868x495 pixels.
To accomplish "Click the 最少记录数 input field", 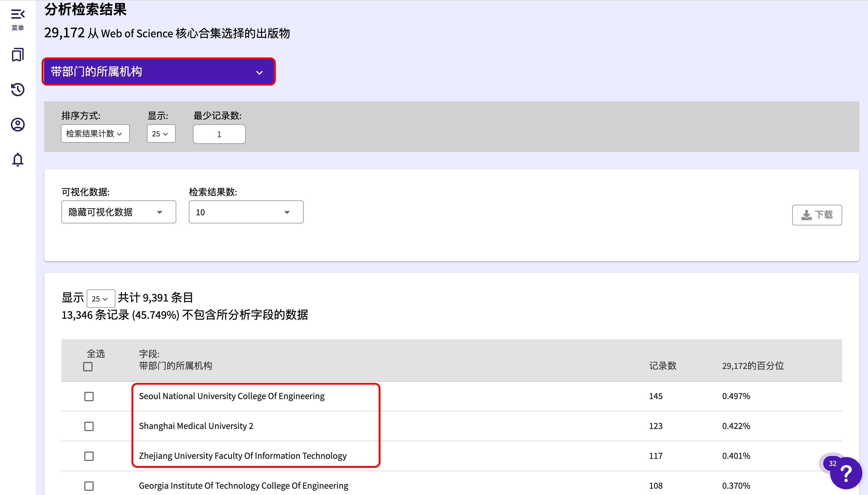I will (219, 134).
